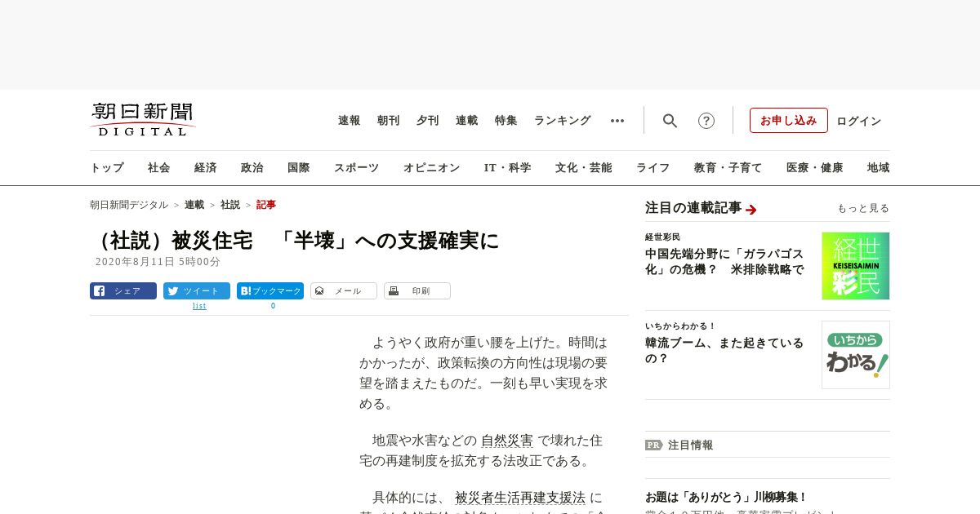The height and width of the screenshot is (514, 980).
Task: Click もっと見る link
Action: click(863, 209)
